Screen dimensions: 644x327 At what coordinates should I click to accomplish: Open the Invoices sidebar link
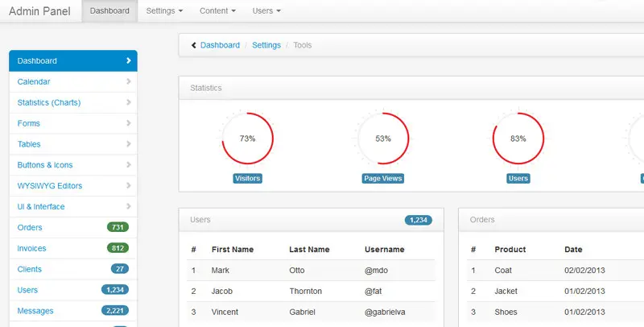(x=73, y=248)
